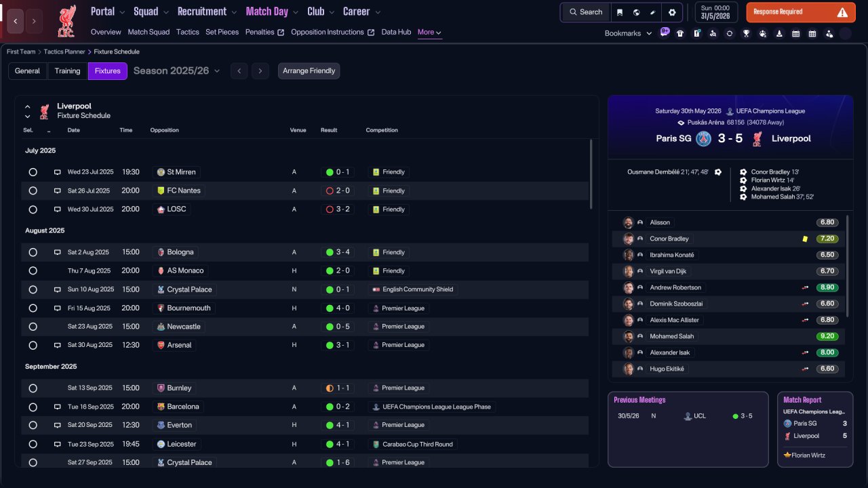Click the TV icon on St Mirren row
This screenshot has height=488, width=868.
coord(58,172)
